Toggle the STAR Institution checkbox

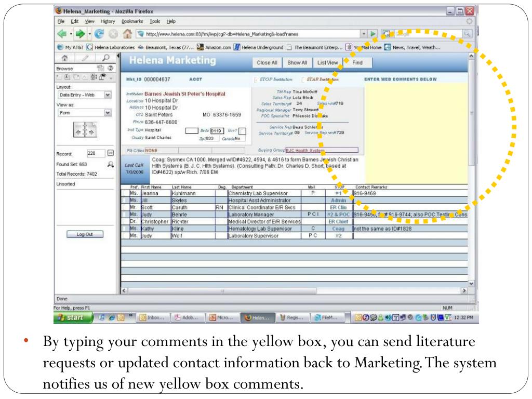click(303, 79)
